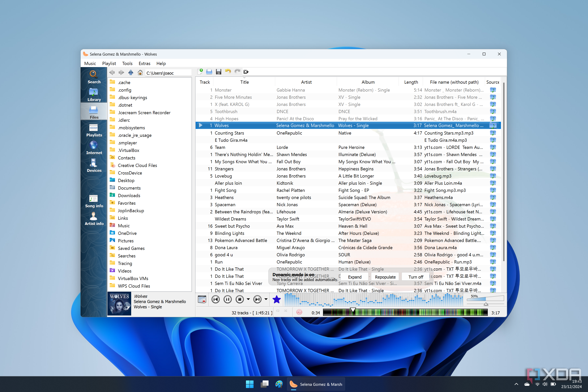The height and width of the screenshot is (392, 588).
Task: Create a new playlist with the plus icon
Action: click(x=200, y=72)
